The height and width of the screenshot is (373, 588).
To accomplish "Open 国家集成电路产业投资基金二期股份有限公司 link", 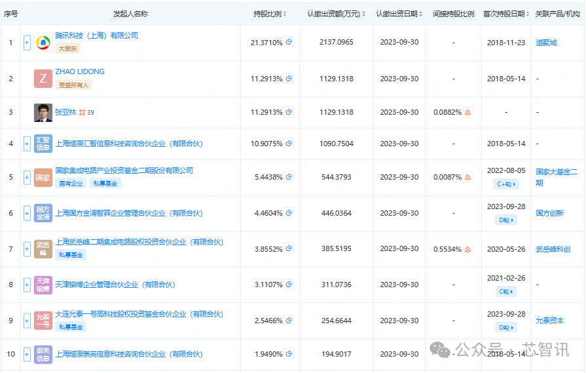I will 124,170.
